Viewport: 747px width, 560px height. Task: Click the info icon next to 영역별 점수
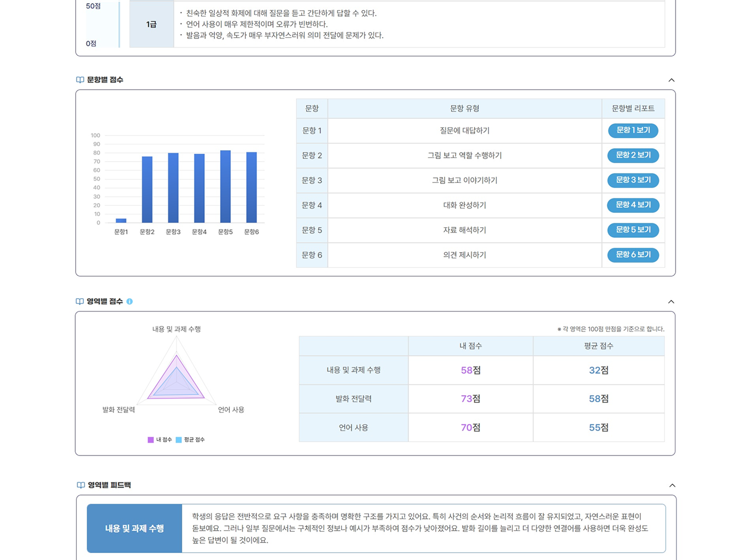[130, 301]
